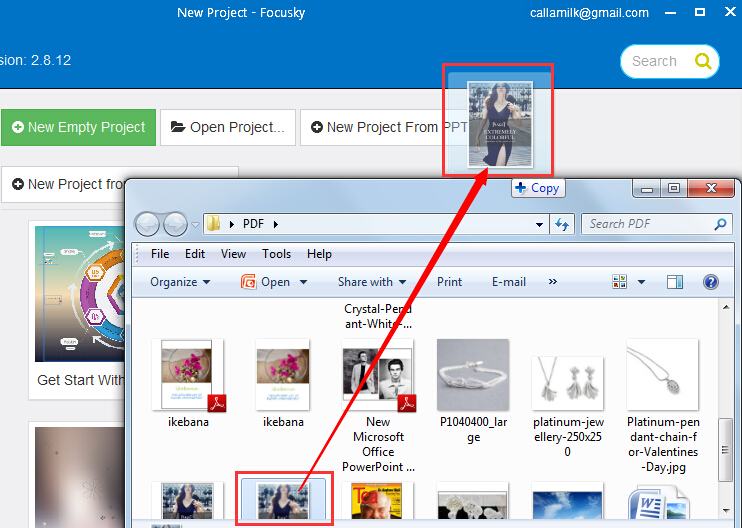Select the P1040400_large bracelet image
742x528 pixels.
pos(473,391)
